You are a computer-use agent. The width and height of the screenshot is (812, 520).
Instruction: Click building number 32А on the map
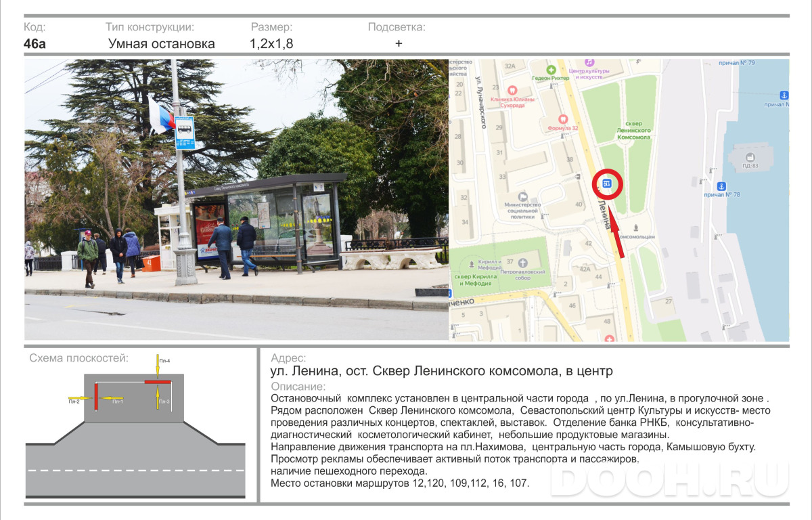[510, 66]
